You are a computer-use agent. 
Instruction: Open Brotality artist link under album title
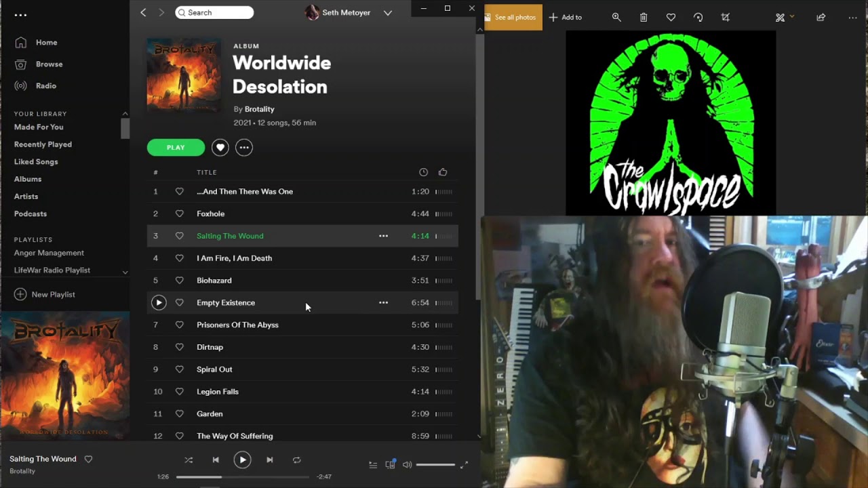(259, 109)
